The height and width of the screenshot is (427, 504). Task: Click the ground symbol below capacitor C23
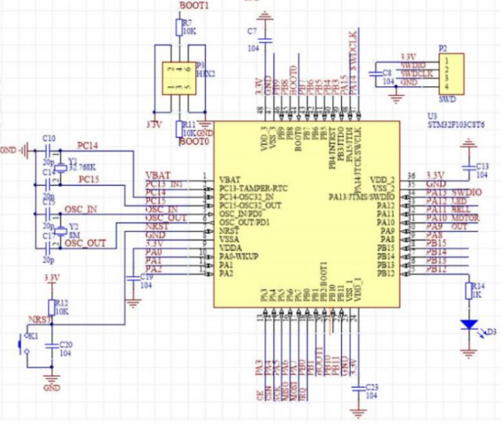coord(358,414)
